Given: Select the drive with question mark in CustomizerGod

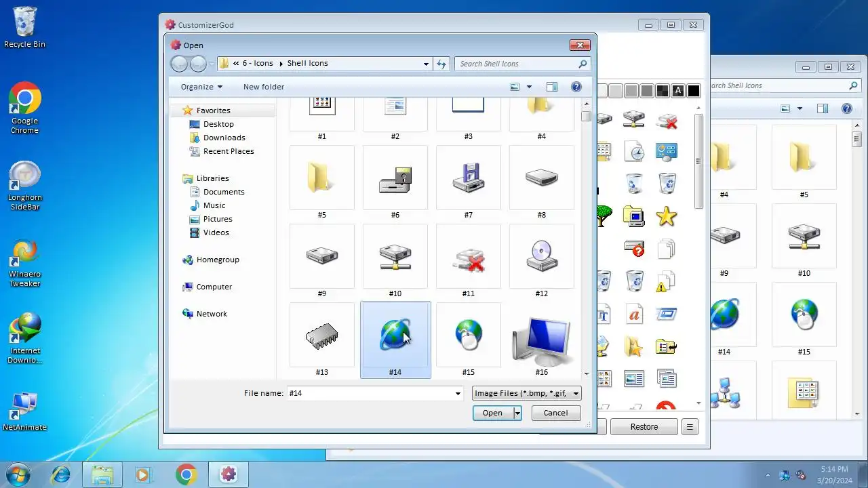Looking at the screenshot, I should pos(634,248).
